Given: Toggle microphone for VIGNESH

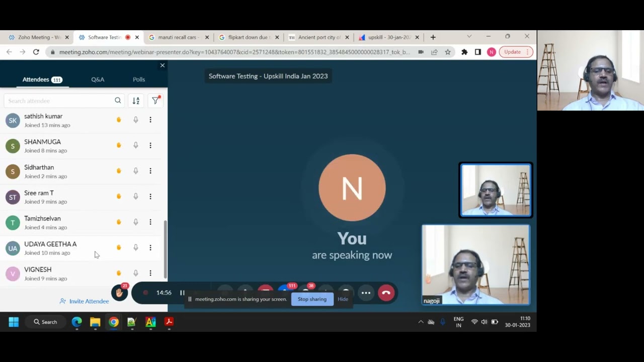Looking at the screenshot, I should pyautogui.click(x=136, y=273).
